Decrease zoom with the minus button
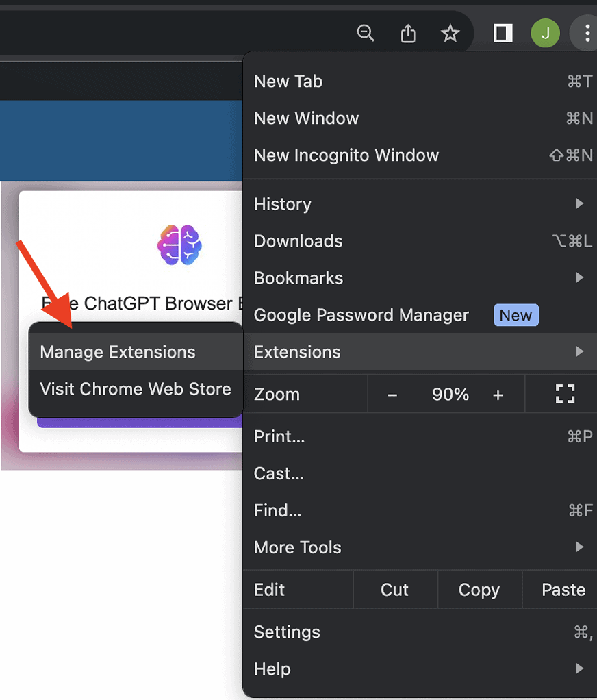Screen dimensions: 597x700 coord(392,395)
